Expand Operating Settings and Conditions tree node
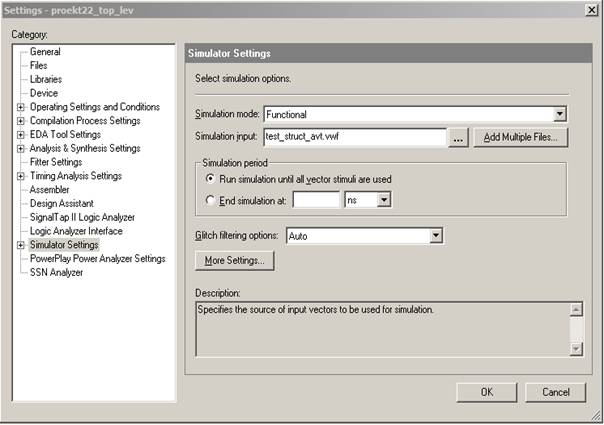The height and width of the screenshot is (425, 604). [21, 107]
